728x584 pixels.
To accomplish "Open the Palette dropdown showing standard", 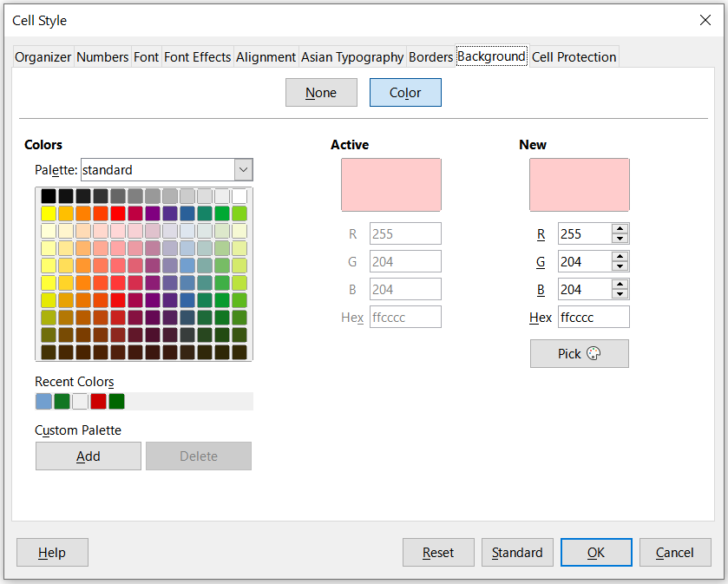I will [167, 170].
